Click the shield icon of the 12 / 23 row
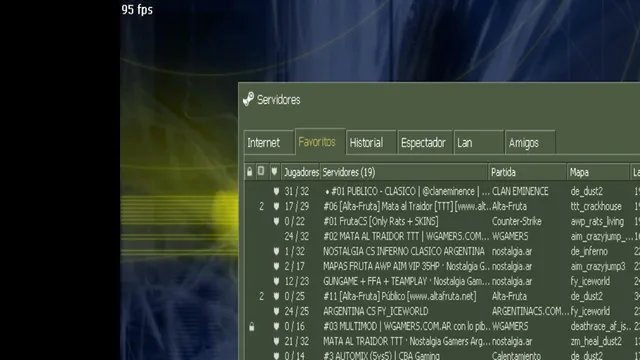The height and width of the screenshot is (360, 640). pos(276,281)
